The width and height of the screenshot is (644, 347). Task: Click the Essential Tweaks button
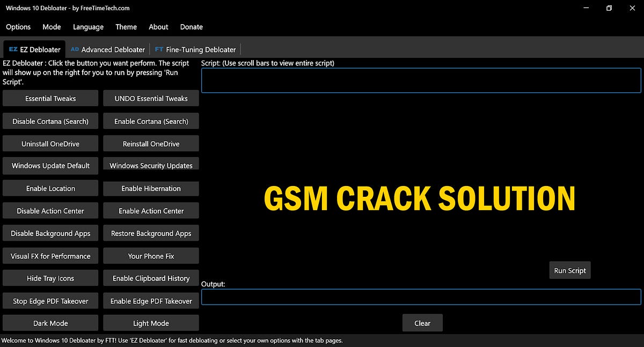pyautogui.click(x=50, y=98)
